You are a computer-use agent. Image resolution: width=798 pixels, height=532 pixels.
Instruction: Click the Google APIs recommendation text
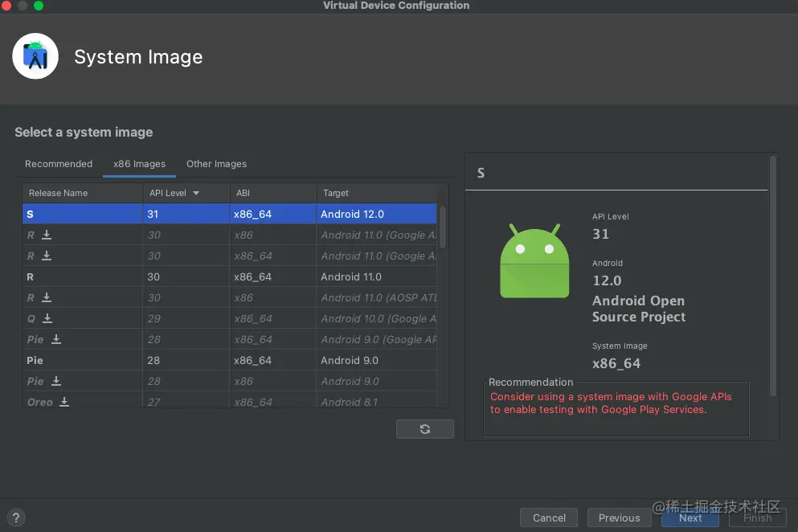(x=611, y=403)
